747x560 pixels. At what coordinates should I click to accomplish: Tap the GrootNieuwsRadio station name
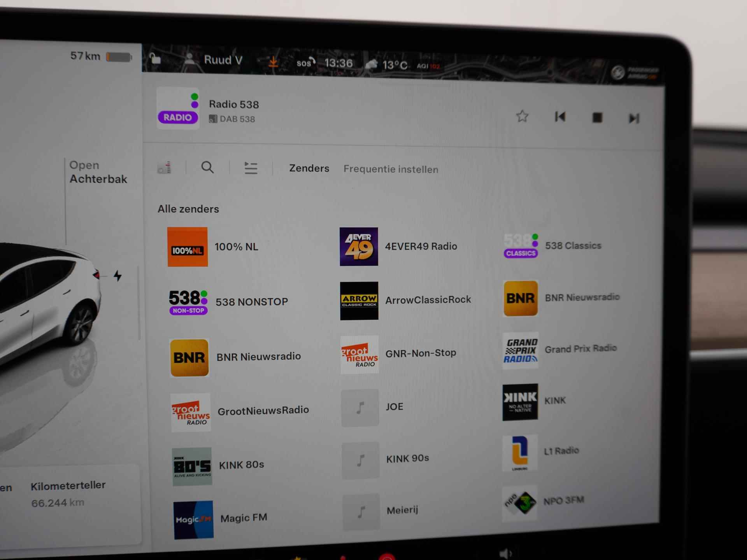263,411
